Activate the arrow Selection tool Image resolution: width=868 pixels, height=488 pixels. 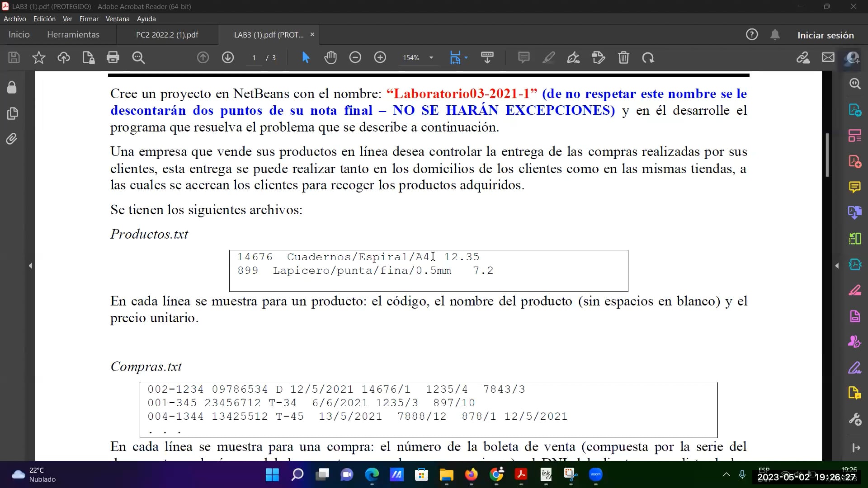pos(306,57)
